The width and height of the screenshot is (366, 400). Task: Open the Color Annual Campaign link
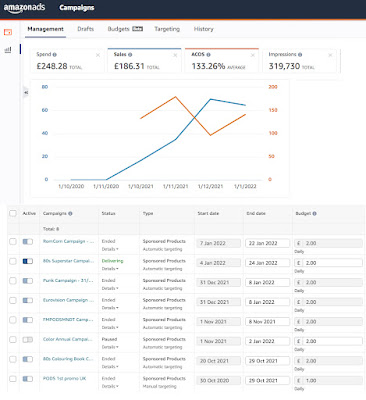point(68,339)
